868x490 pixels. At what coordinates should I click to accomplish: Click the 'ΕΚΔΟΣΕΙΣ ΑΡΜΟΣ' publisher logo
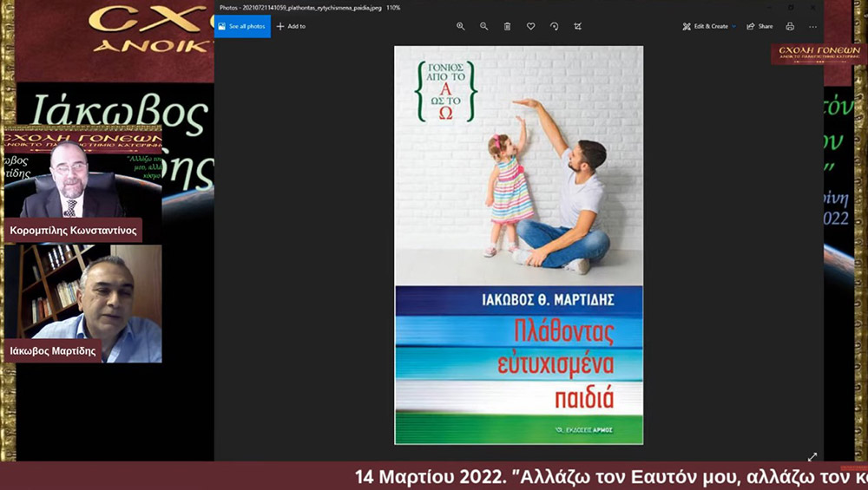pos(584,429)
